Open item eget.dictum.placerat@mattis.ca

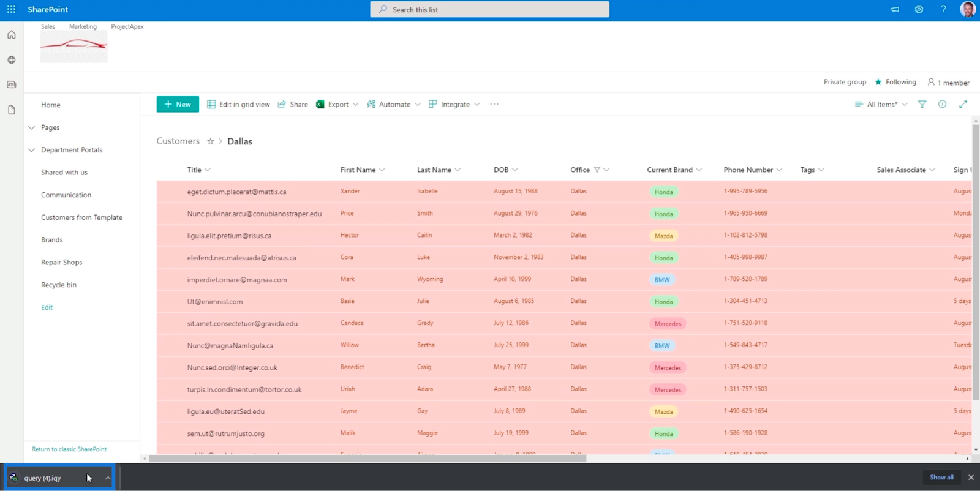tap(236, 192)
